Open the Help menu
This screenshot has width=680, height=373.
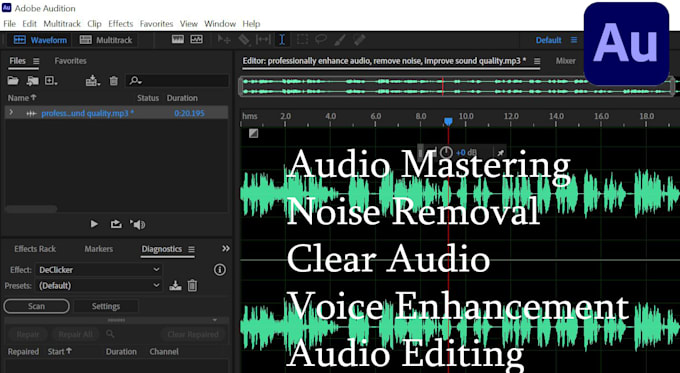pyautogui.click(x=251, y=23)
